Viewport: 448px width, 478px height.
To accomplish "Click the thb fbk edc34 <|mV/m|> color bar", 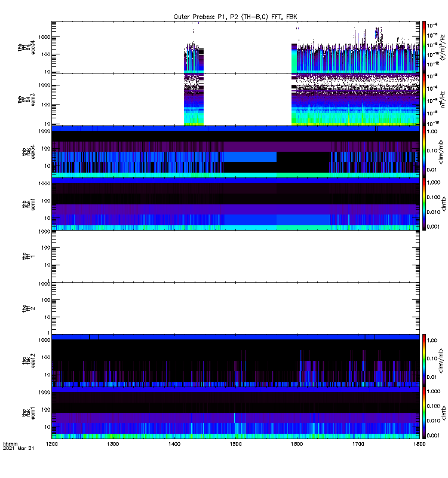I will point(424,152).
